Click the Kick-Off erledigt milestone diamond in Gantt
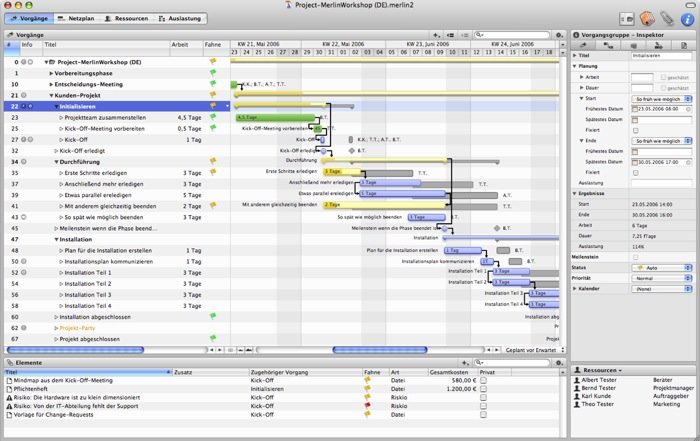 [x=351, y=150]
